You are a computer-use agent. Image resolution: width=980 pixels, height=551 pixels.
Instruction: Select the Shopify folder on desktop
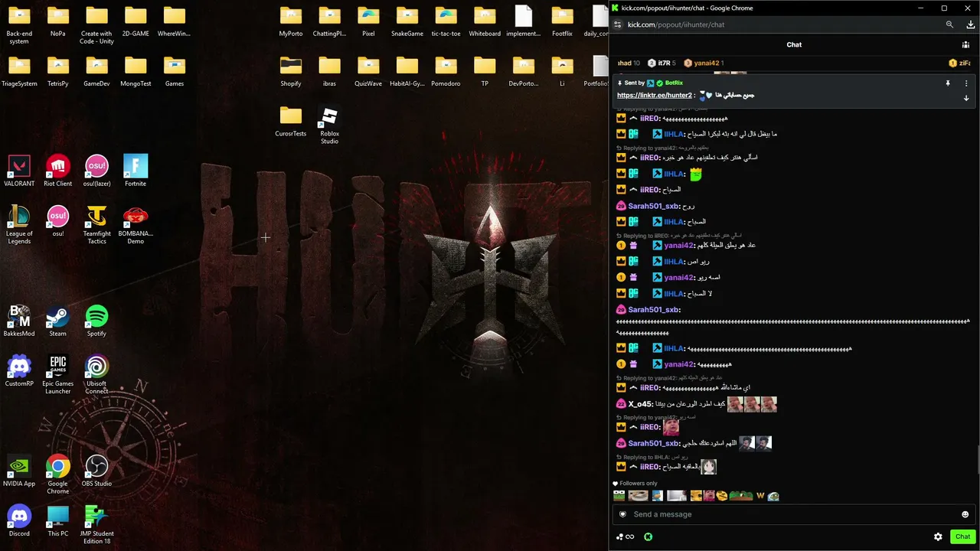(291, 71)
